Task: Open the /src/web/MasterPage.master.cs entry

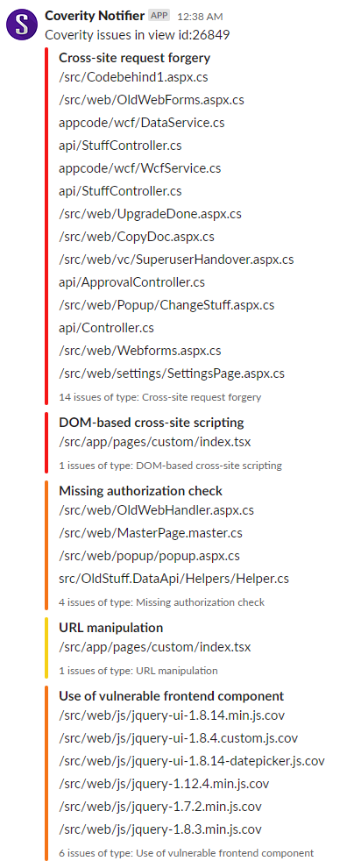Action: (151, 533)
